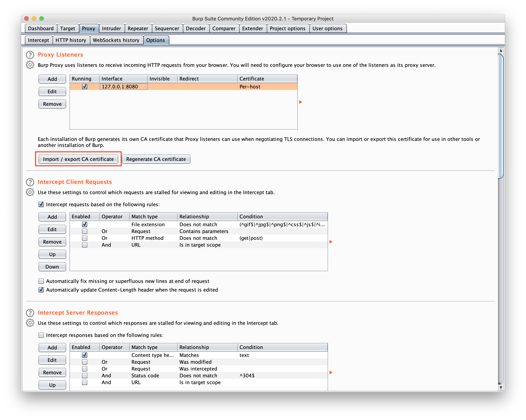Sort listeners by Interface column header
526x420 pixels.
(123, 79)
